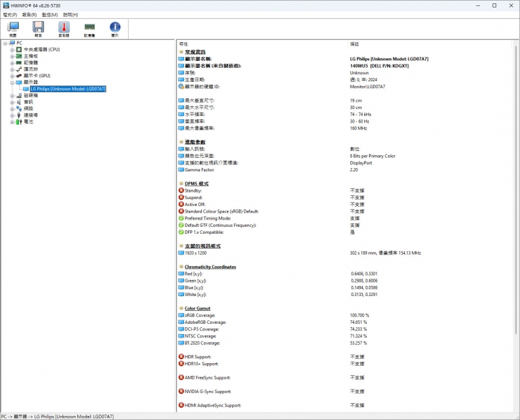Screen dimensions: 520x420
Task: Maximize the HWiNFO window
Action: pos(494,5)
